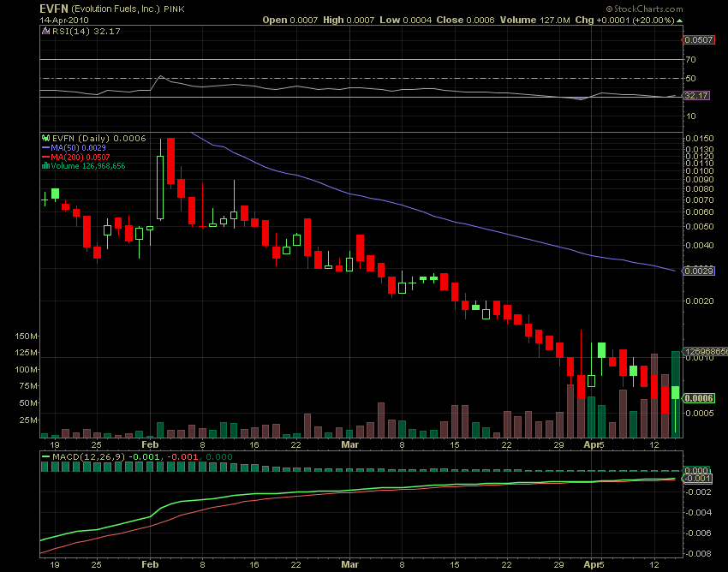Click the 32.17 RSI value tag on the axis
Image resolution: width=728 pixels, height=572 pixels.
coord(697,96)
